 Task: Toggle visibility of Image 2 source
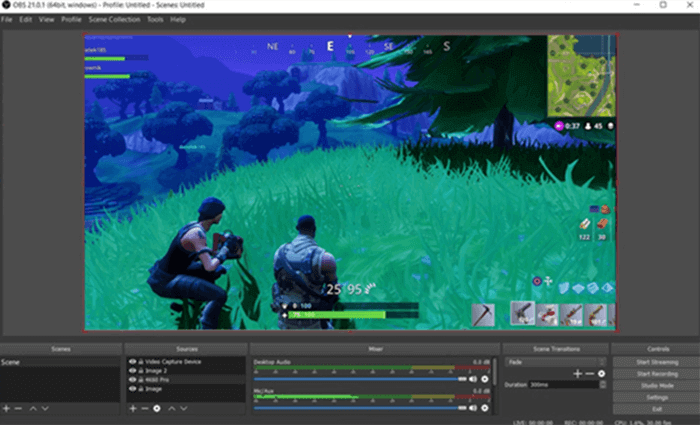[131, 370]
